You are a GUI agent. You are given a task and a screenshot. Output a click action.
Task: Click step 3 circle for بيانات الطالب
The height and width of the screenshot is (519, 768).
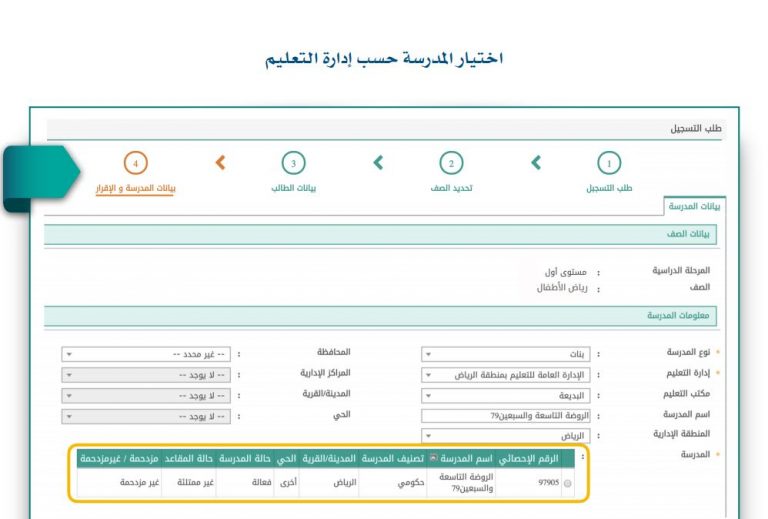coord(293,164)
